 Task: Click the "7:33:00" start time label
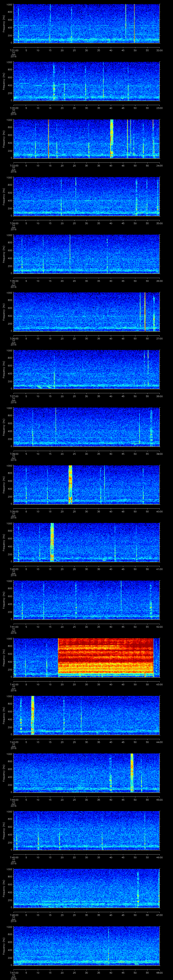(x=14, y=166)
